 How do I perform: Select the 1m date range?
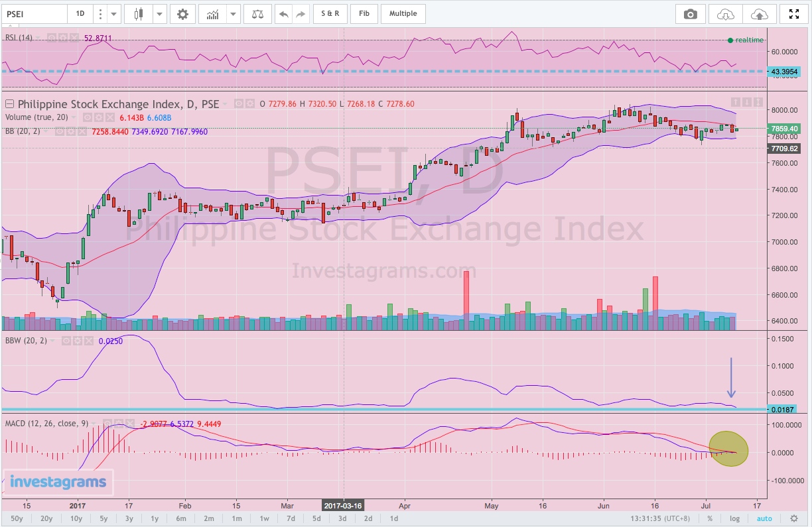click(x=237, y=518)
